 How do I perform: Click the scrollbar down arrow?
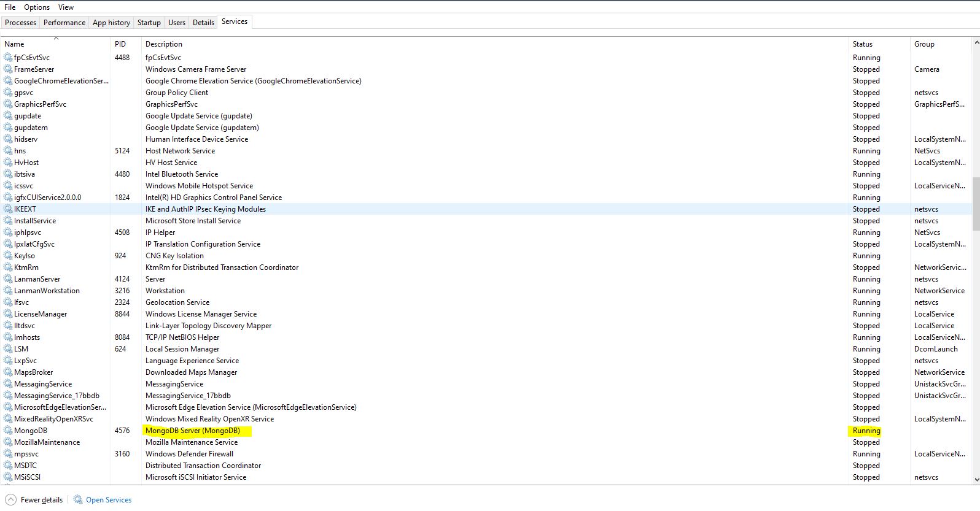(x=976, y=479)
